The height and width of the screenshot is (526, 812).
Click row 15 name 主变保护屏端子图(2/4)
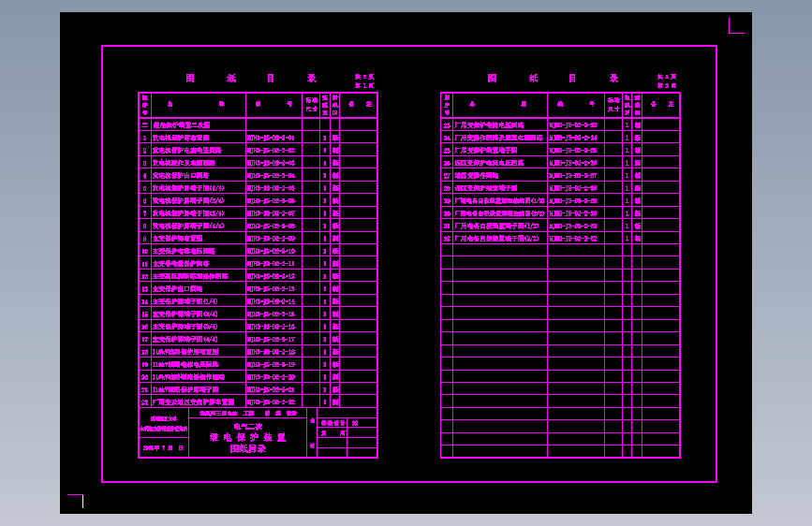(185, 314)
